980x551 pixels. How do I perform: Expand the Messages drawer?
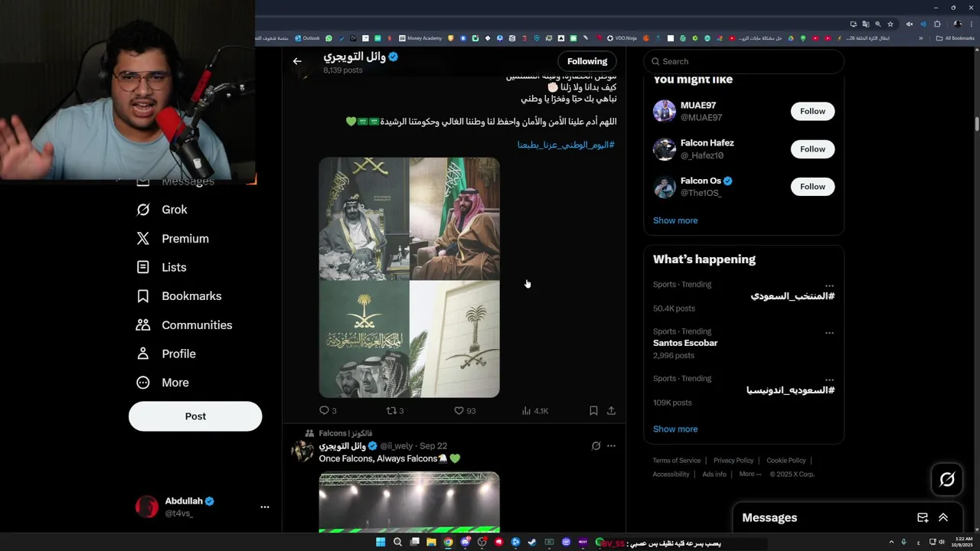tap(943, 518)
